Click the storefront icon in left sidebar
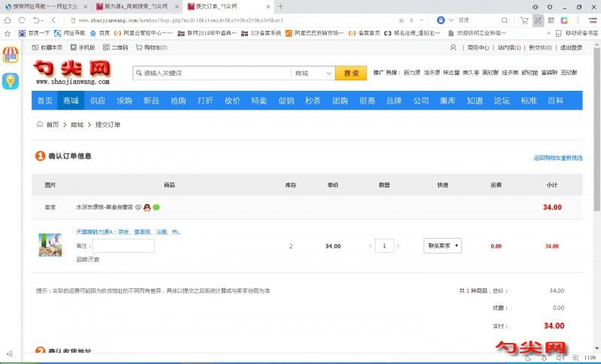601x364 pixels. pyautogui.click(x=11, y=55)
